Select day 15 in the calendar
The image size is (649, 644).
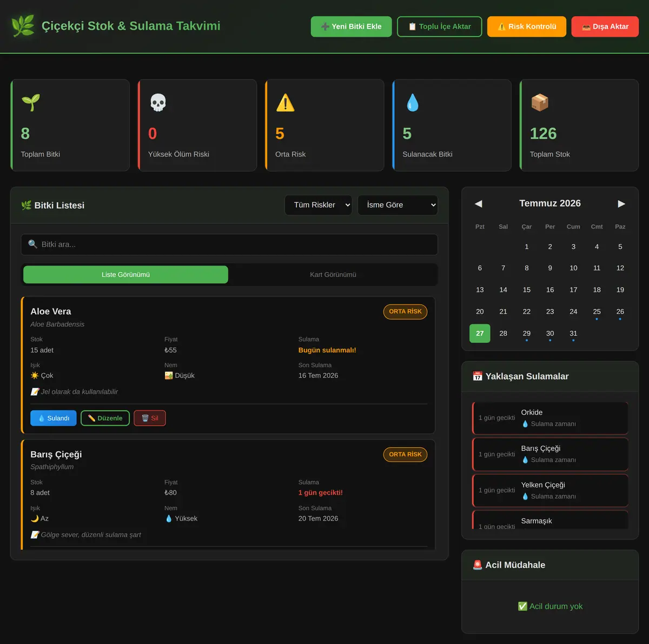(527, 290)
